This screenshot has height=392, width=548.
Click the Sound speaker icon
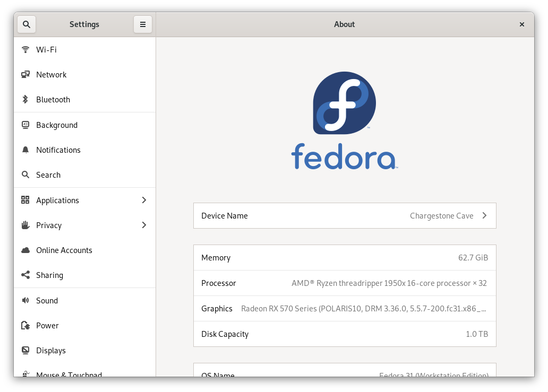pyautogui.click(x=25, y=301)
